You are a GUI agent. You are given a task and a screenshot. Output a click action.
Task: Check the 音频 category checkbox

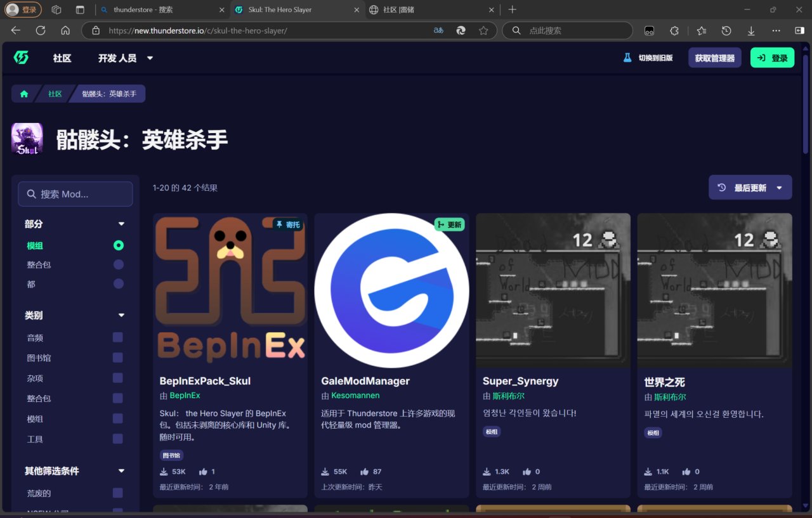[117, 337]
